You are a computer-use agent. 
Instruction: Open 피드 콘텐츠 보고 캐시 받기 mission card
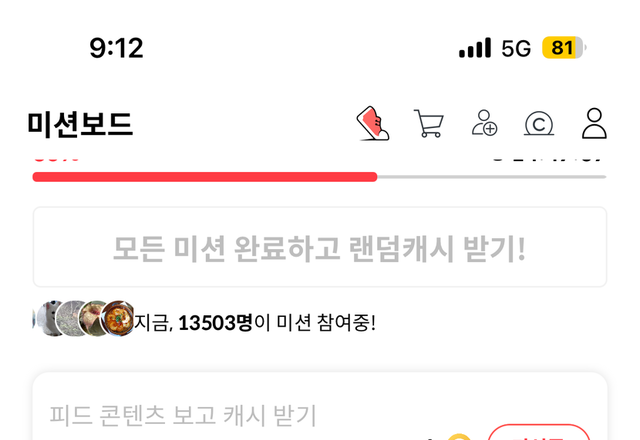320,407
